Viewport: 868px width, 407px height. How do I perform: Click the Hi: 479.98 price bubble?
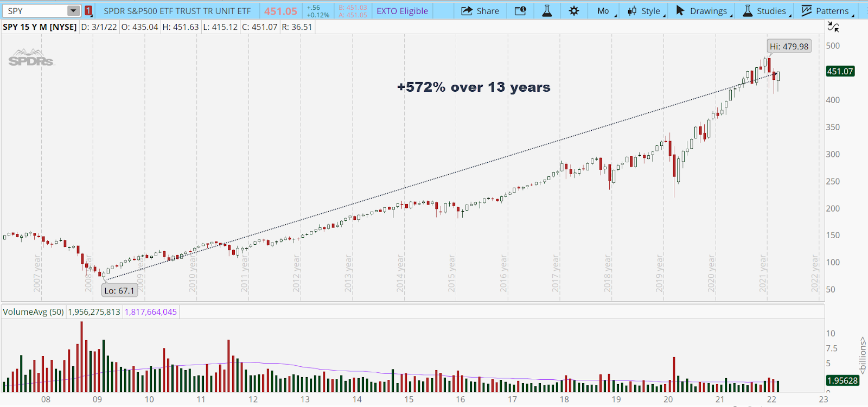pos(789,47)
